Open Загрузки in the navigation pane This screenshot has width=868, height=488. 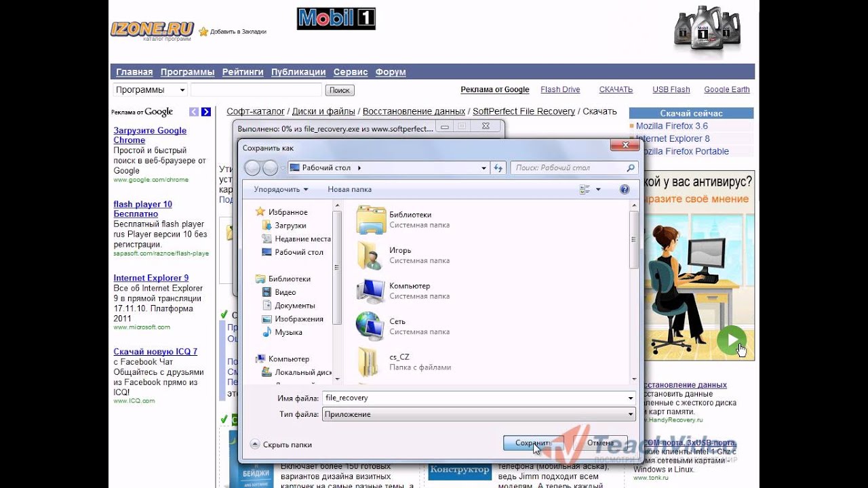tap(290, 226)
